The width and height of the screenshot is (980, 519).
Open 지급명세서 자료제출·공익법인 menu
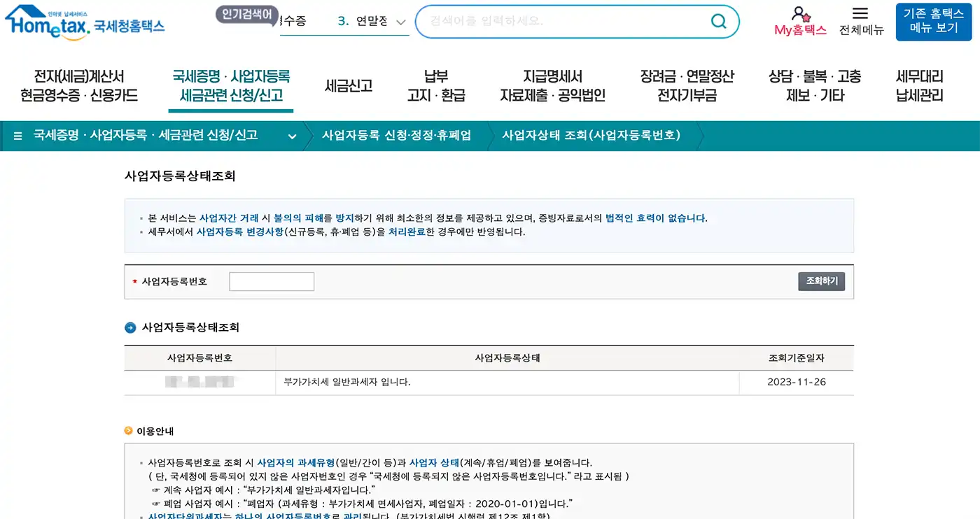(552, 86)
